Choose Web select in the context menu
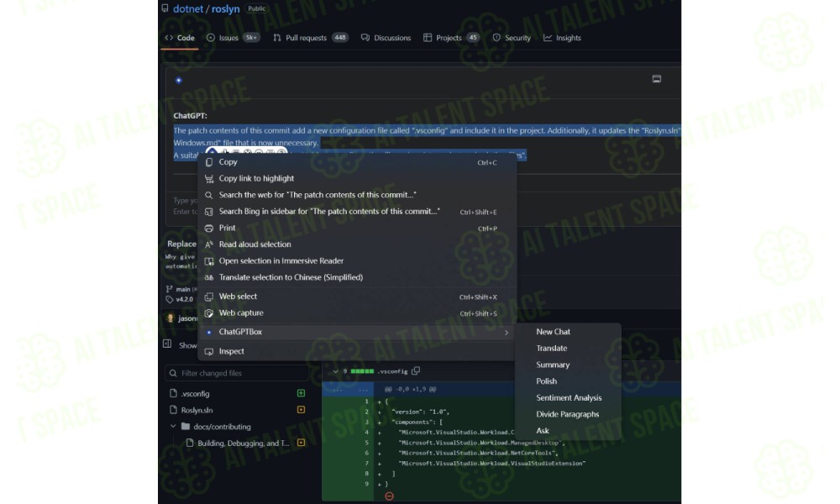 point(357,297)
